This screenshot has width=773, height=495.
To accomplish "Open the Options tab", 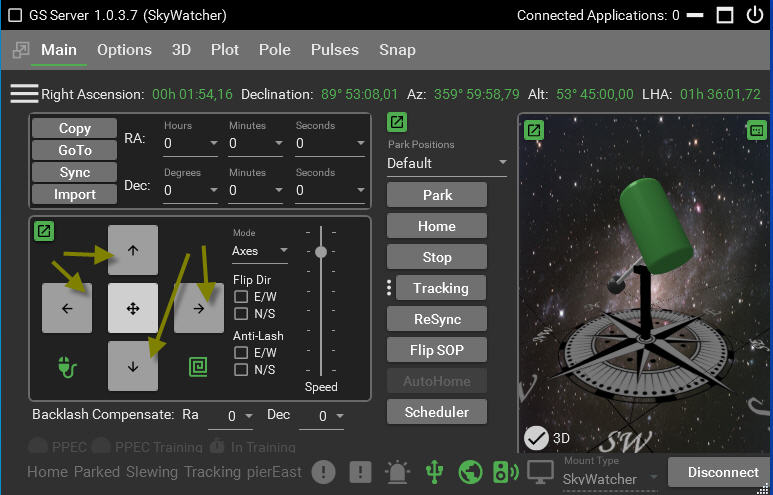I will pyautogui.click(x=124, y=50).
